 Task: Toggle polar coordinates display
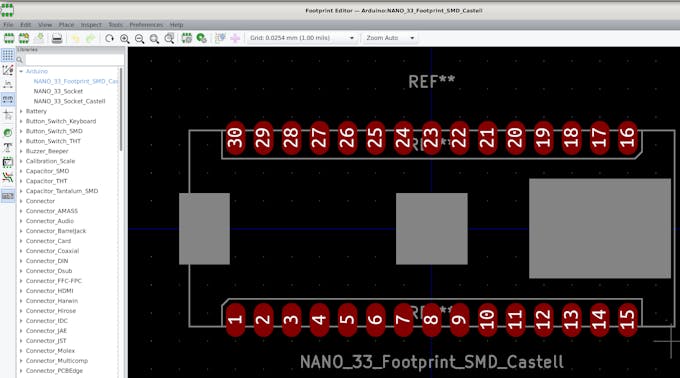click(8, 70)
